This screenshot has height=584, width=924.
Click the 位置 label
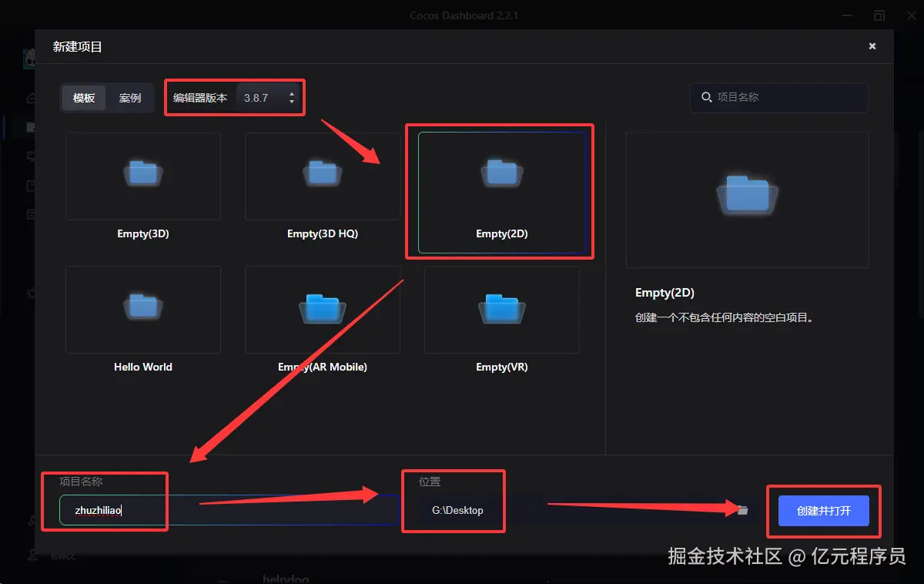(430, 482)
